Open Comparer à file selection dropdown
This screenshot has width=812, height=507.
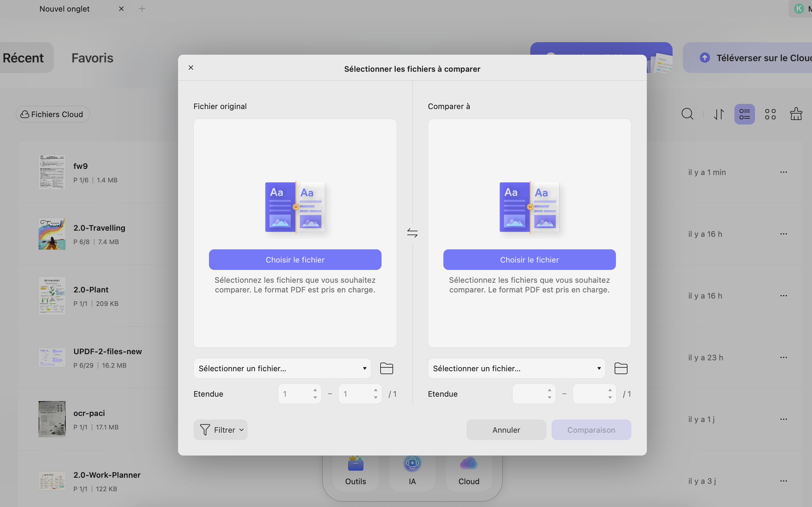(516, 368)
